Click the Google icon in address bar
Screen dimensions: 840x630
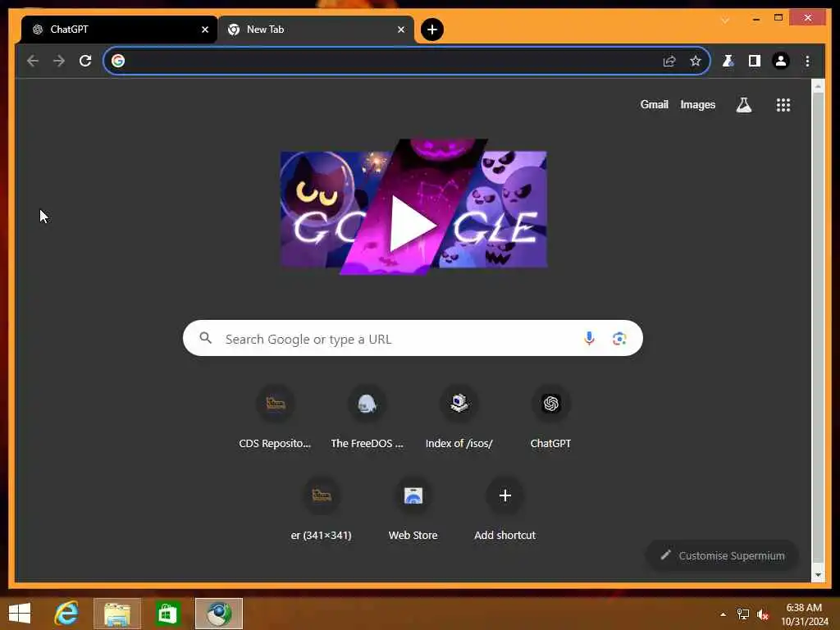(118, 61)
